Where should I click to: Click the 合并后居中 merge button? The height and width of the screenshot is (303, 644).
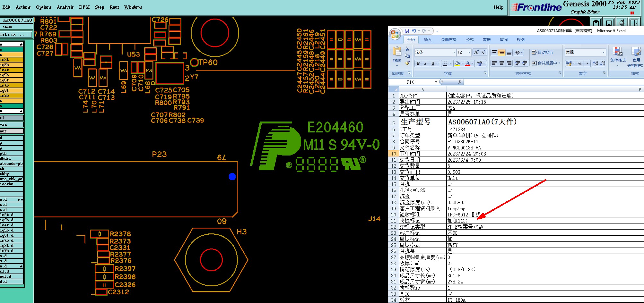(x=546, y=63)
